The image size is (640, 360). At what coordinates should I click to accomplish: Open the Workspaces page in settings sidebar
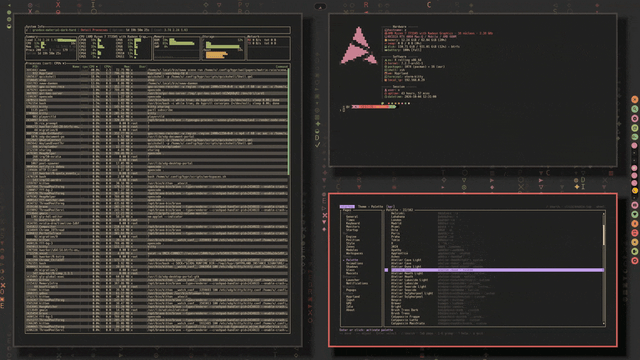pyautogui.click(x=354, y=253)
